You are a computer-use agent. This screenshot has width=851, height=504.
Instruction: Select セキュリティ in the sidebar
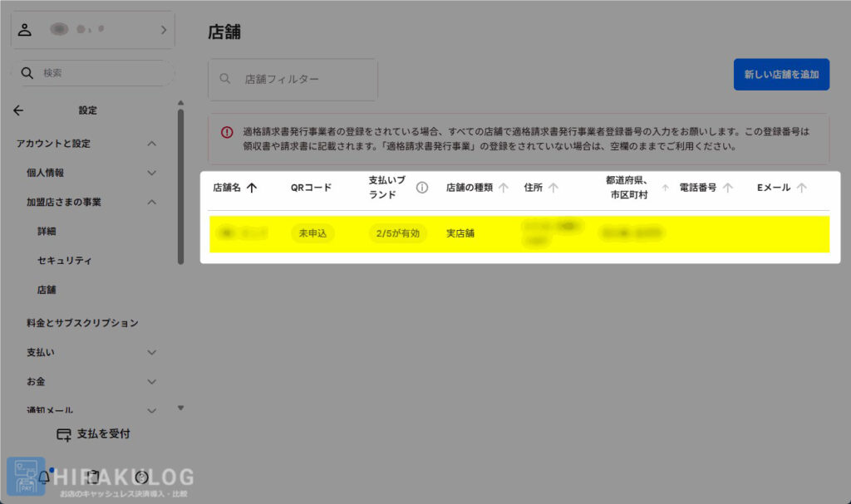64,261
